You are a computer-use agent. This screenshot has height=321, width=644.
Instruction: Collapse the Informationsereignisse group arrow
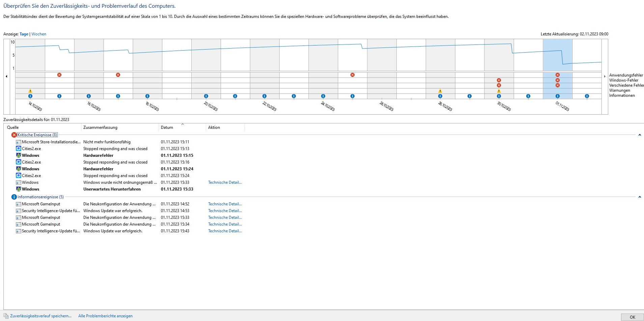(x=640, y=197)
